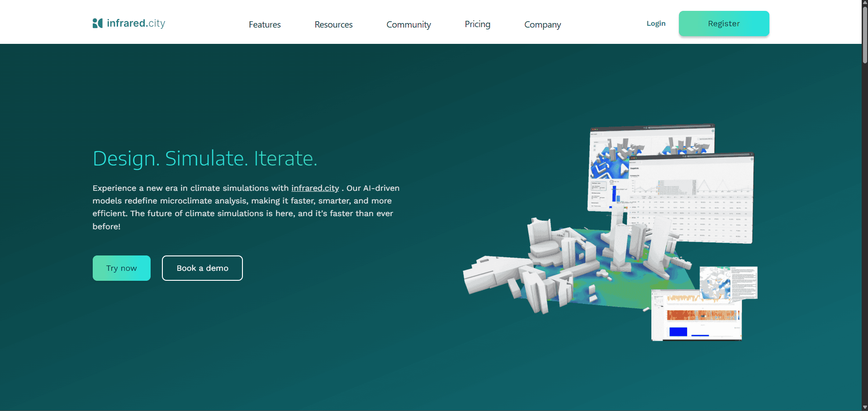Click the Try now button
Screen dimensions: 868x411
(121, 268)
